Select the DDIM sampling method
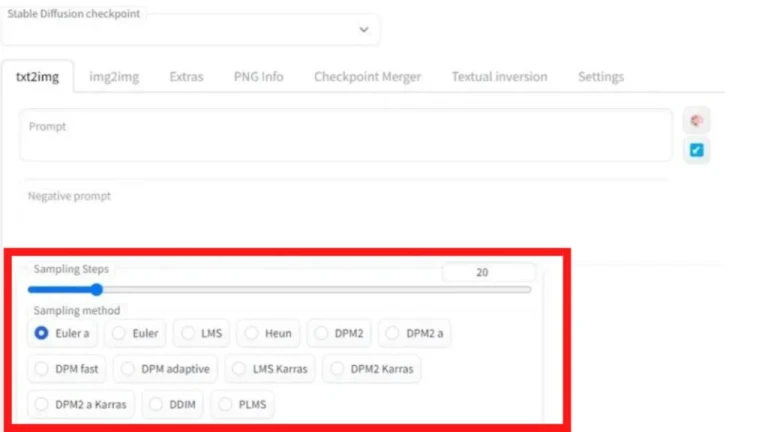Viewport: 768px width, 432px height. pyautogui.click(x=172, y=405)
